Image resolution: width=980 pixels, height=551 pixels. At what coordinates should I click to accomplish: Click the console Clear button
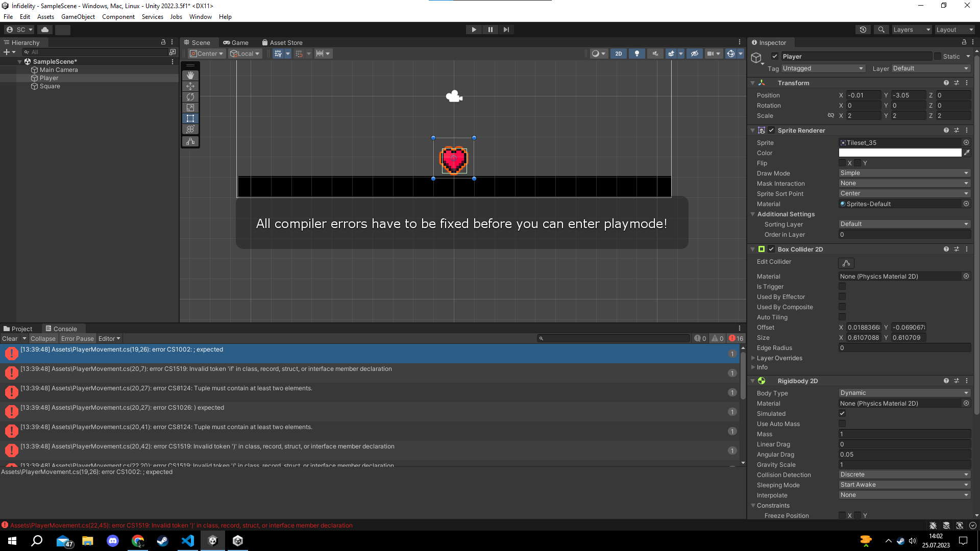[x=10, y=339]
